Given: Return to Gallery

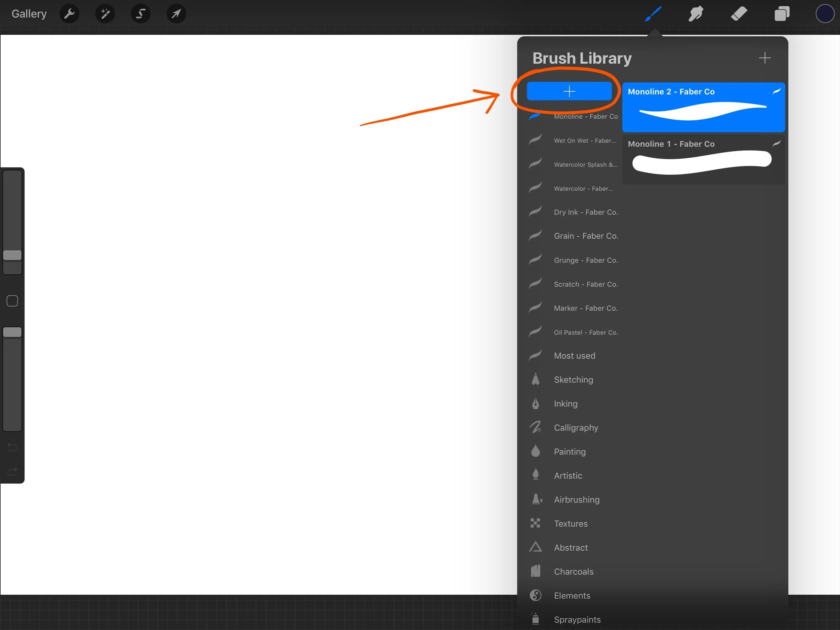Looking at the screenshot, I should click(x=29, y=14).
